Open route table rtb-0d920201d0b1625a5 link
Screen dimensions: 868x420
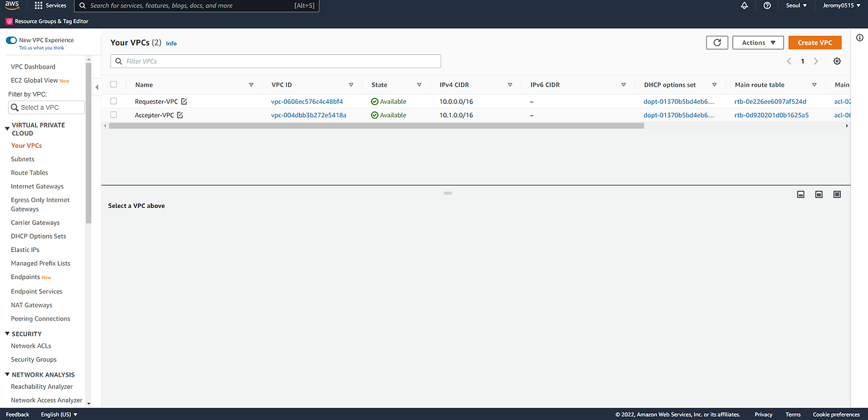tap(772, 115)
